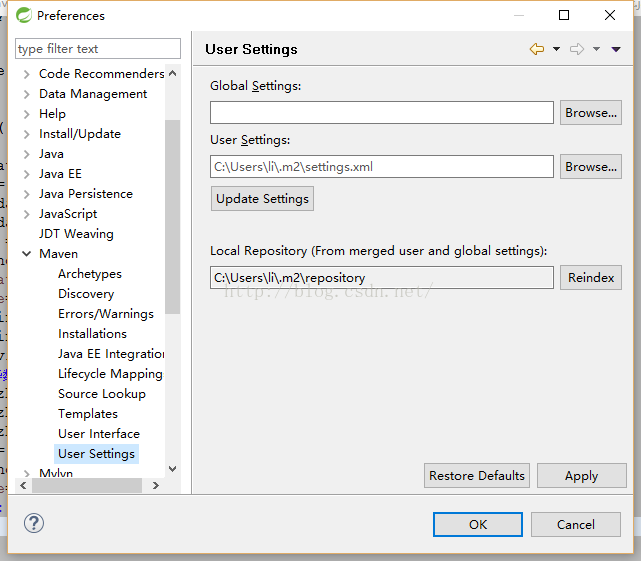641x561 pixels.
Task: Select the Help preference category
Action: click(x=52, y=114)
